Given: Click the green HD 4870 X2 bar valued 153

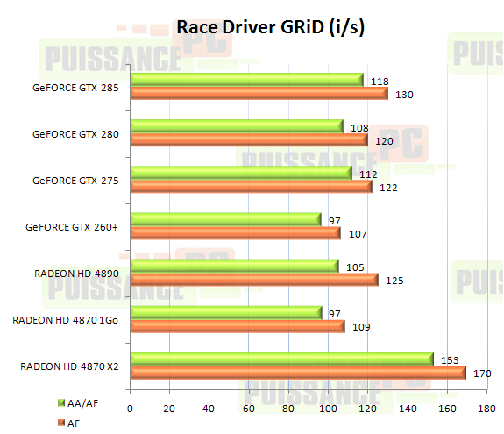Looking at the screenshot, I should coord(282,359).
